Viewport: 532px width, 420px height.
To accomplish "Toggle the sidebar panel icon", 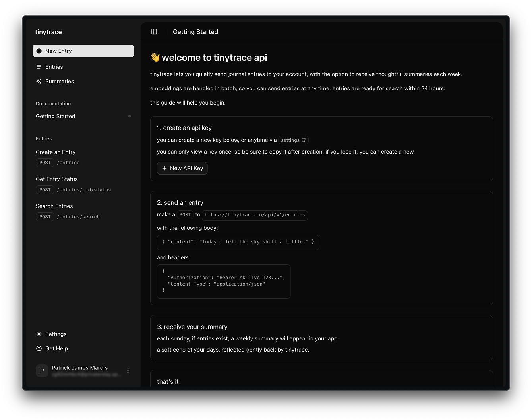I will pyautogui.click(x=154, y=32).
